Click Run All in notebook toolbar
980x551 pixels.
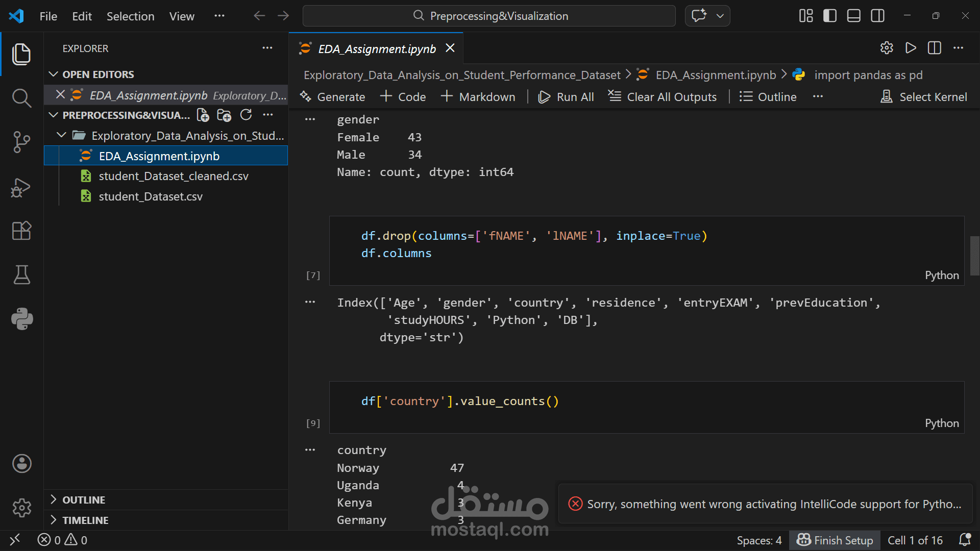coord(566,97)
